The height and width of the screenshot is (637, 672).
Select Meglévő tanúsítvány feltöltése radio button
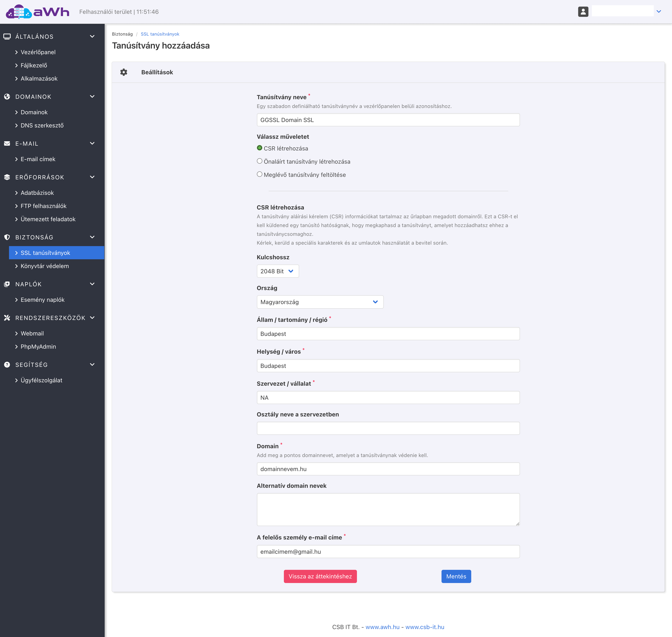(x=260, y=175)
